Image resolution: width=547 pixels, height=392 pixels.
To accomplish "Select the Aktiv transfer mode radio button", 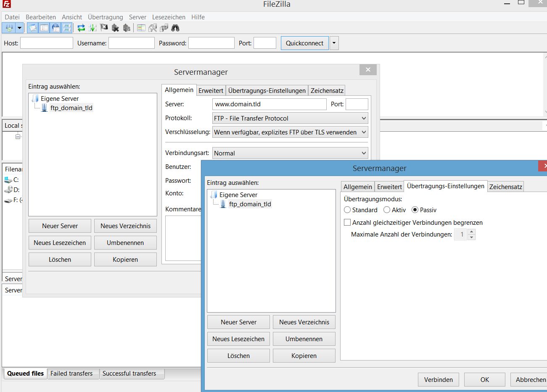I will coord(387,210).
